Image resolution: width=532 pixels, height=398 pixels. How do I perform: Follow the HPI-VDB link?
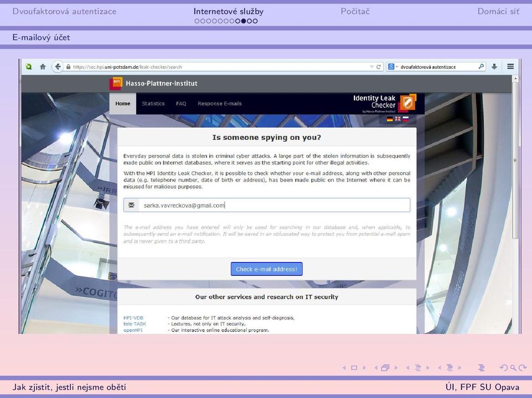point(133,318)
